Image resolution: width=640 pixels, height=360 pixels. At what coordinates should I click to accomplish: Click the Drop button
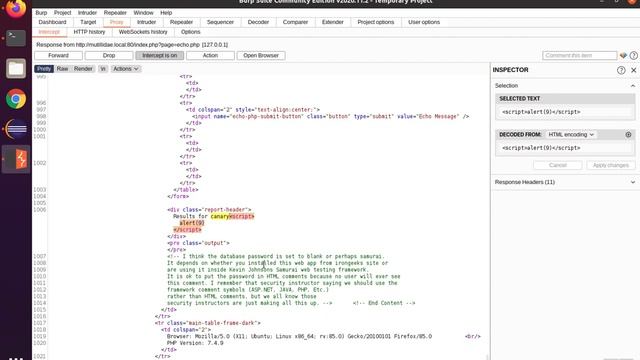(109, 56)
